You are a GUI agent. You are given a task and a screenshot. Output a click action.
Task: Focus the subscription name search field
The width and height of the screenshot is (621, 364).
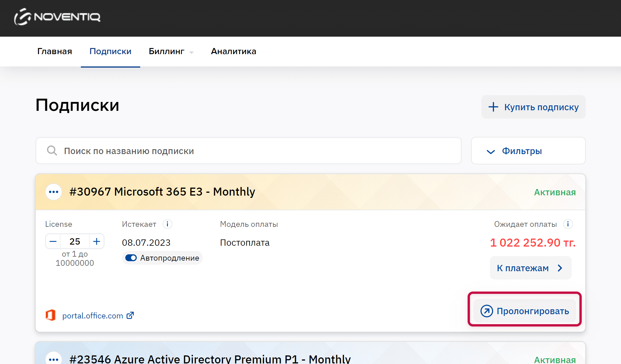click(249, 151)
